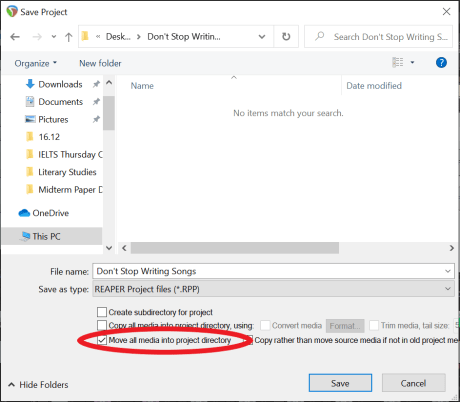Go back with the left arrow
Image resolution: width=460 pixels, height=402 pixels.
coord(15,37)
